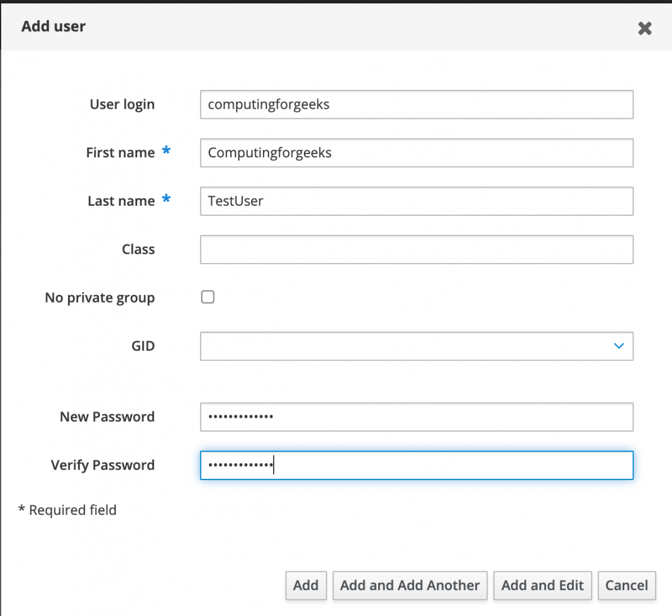Click Add and Edit

[x=542, y=585]
